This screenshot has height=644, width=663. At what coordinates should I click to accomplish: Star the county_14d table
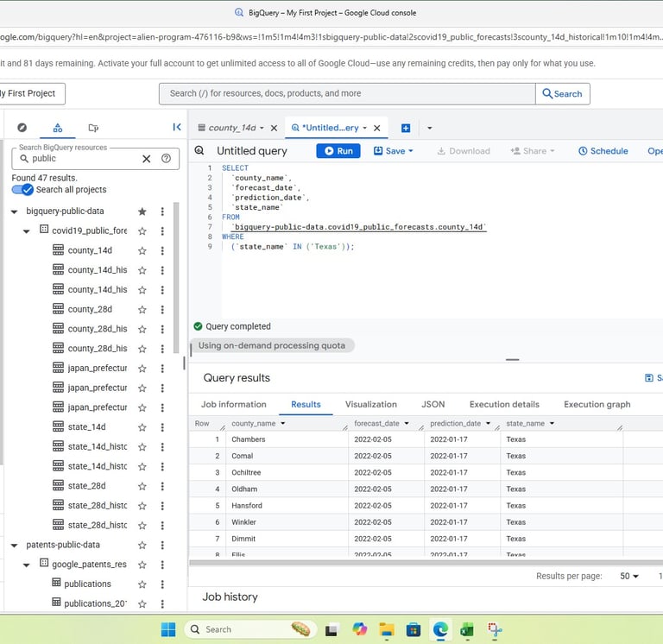(142, 250)
